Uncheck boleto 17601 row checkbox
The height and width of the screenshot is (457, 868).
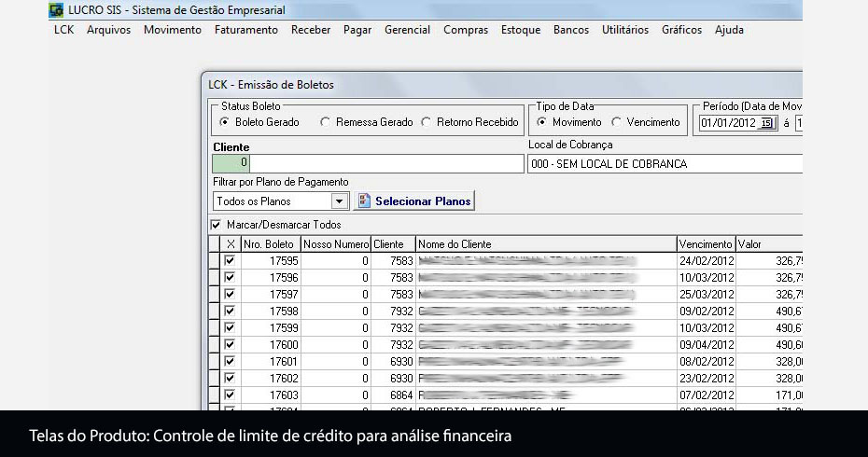(230, 361)
